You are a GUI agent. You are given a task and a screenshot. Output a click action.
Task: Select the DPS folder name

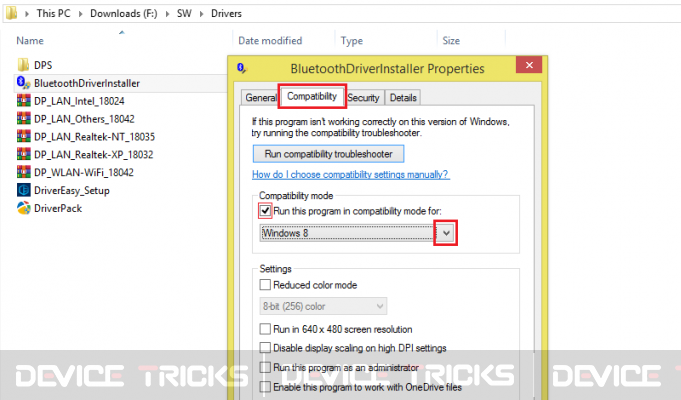43,65
